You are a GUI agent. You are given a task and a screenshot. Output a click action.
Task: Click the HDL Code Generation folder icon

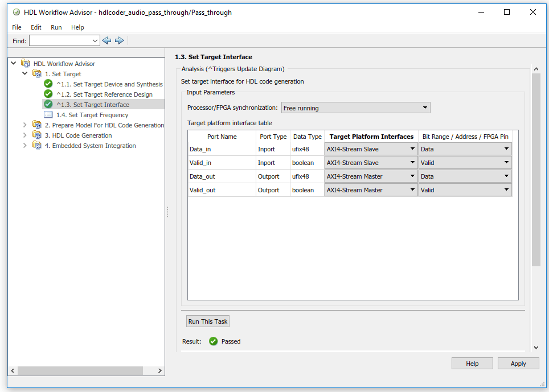pyautogui.click(x=37, y=135)
